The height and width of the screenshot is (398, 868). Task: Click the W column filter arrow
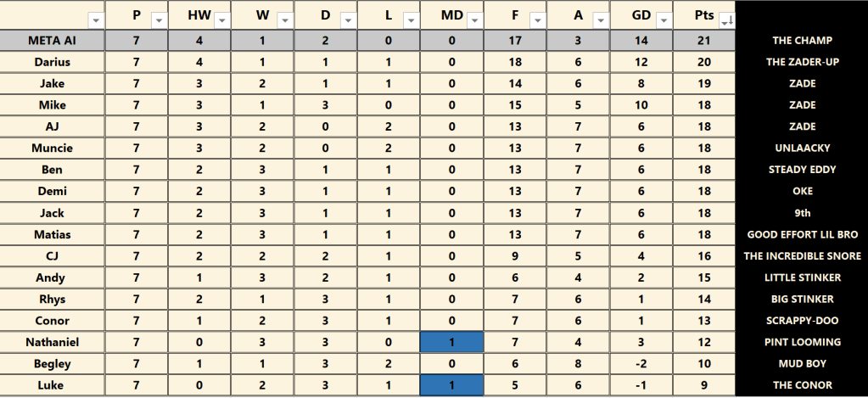[285, 20]
